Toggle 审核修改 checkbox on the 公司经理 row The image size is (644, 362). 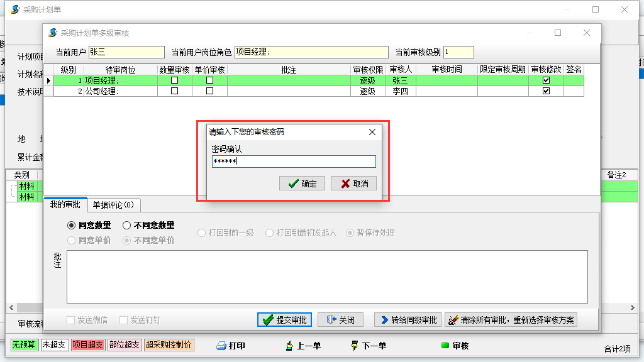[x=546, y=90]
